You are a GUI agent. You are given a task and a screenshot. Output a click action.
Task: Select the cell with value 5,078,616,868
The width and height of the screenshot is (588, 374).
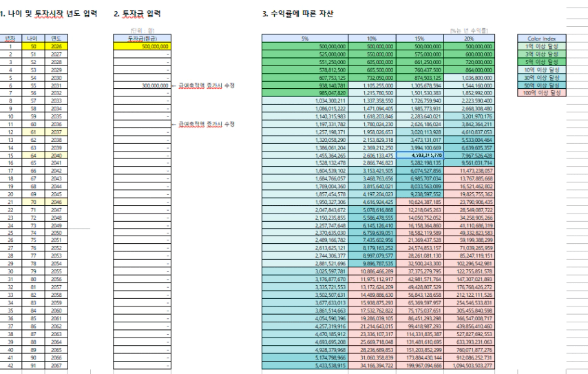[x=372, y=209]
